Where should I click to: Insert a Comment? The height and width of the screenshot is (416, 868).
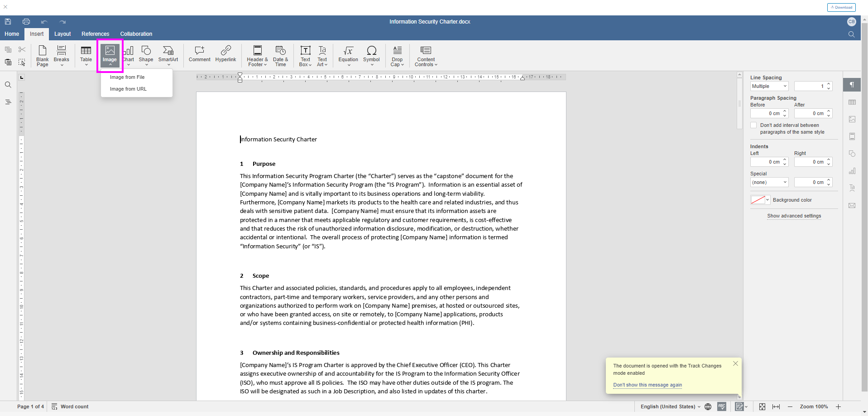point(199,53)
